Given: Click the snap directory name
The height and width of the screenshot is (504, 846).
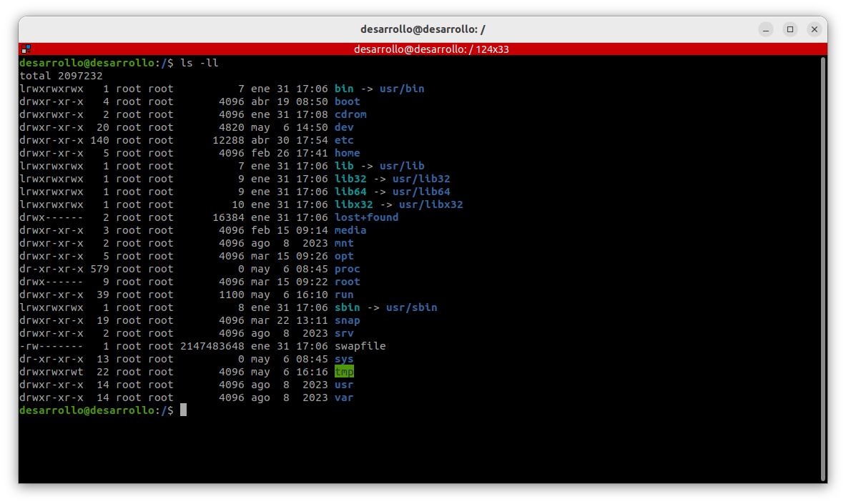Looking at the screenshot, I should tap(347, 320).
